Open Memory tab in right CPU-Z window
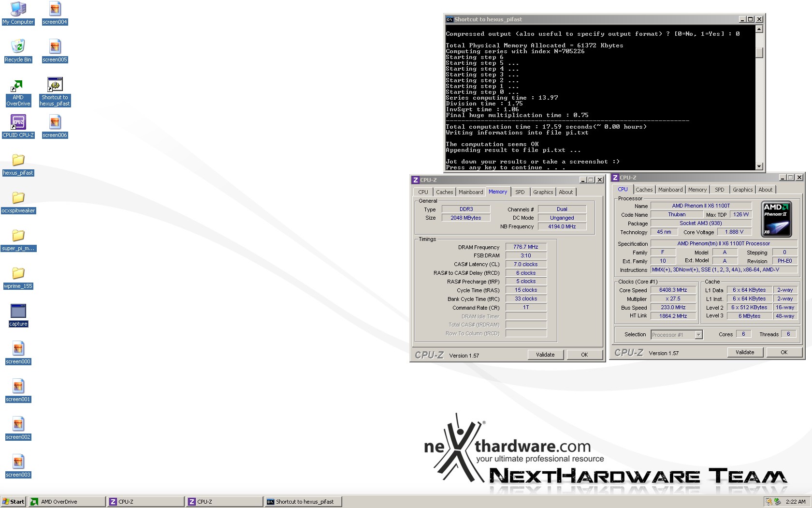 [697, 190]
